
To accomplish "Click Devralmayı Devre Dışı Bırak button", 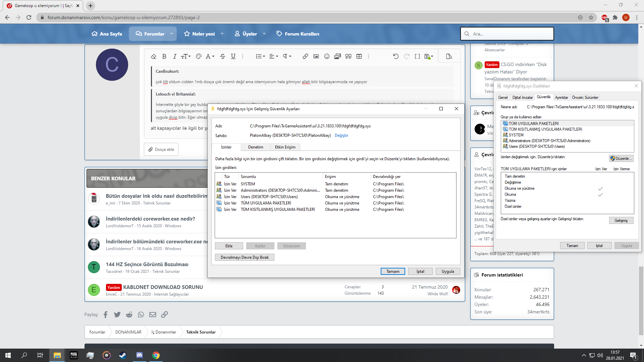I will (x=245, y=257).
